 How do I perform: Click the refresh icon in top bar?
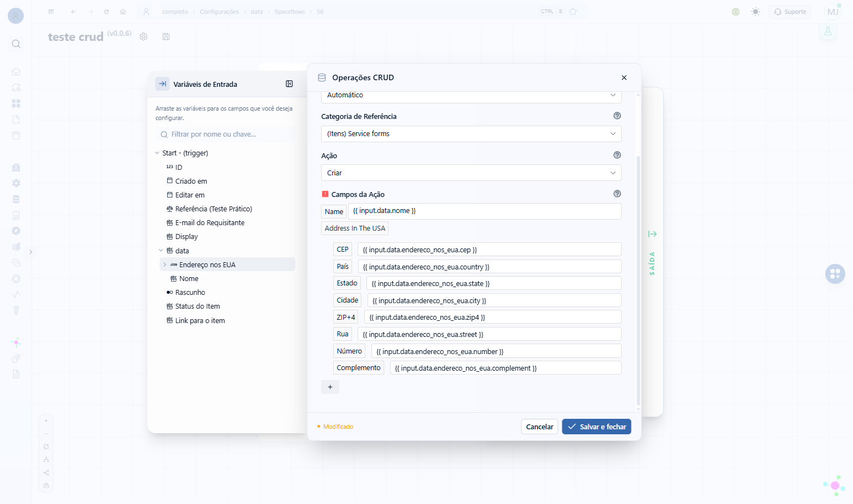tap(106, 12)
